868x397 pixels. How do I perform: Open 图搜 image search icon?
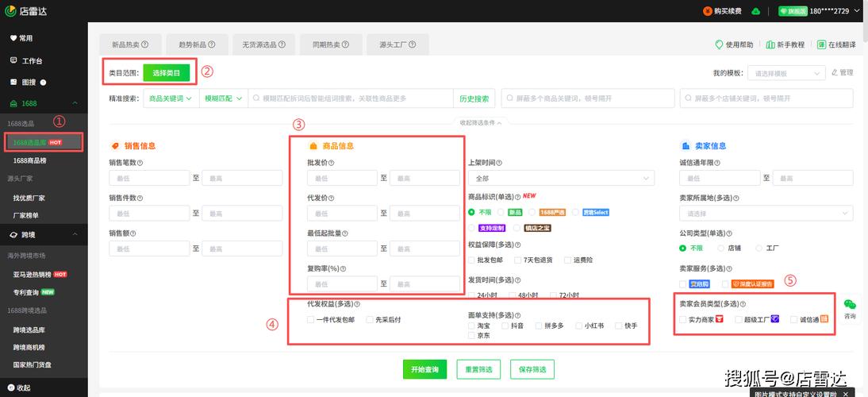click(x=13, y=82)
